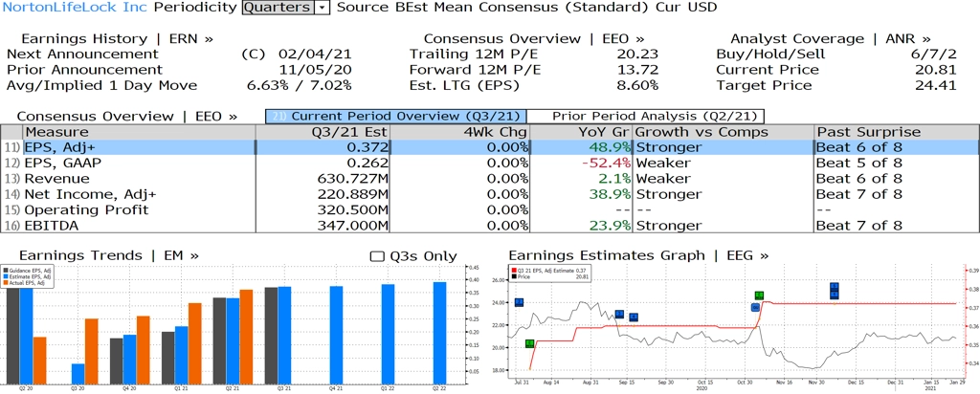Click the Measure column header
980x394 pixels.
point(139,132)
